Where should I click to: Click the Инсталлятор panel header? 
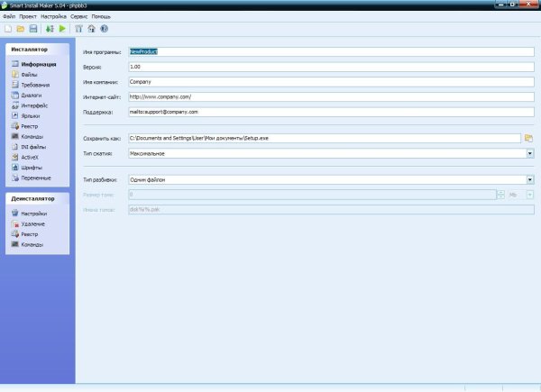[x=37, y=50]
